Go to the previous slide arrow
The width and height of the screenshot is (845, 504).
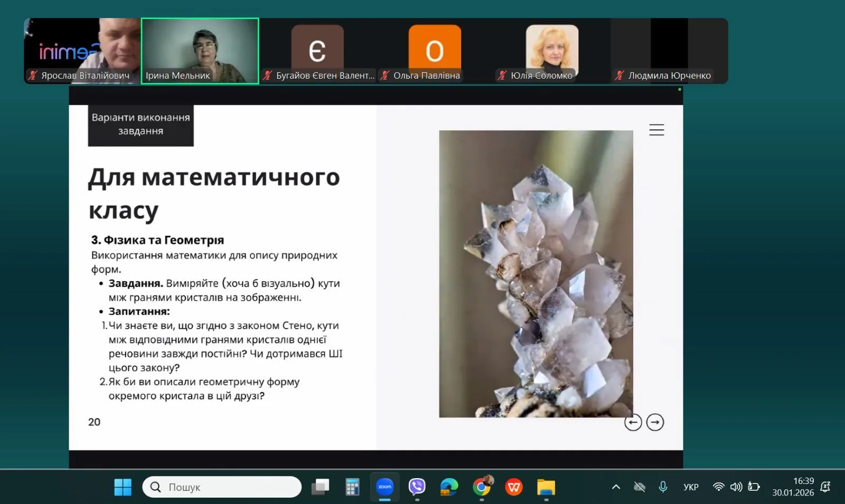pos(633,422)
